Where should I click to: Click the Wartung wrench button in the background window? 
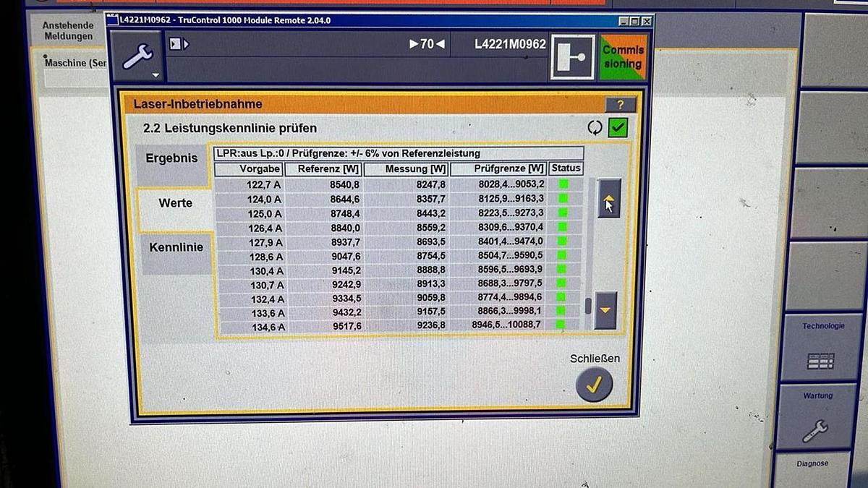click(x=818, y=417)
